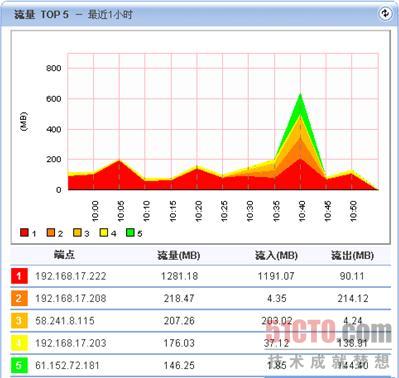Sort by the 流入(MB) column header
Image resolution: width=399 pixels, height=378 pixels.
(276, 255)
